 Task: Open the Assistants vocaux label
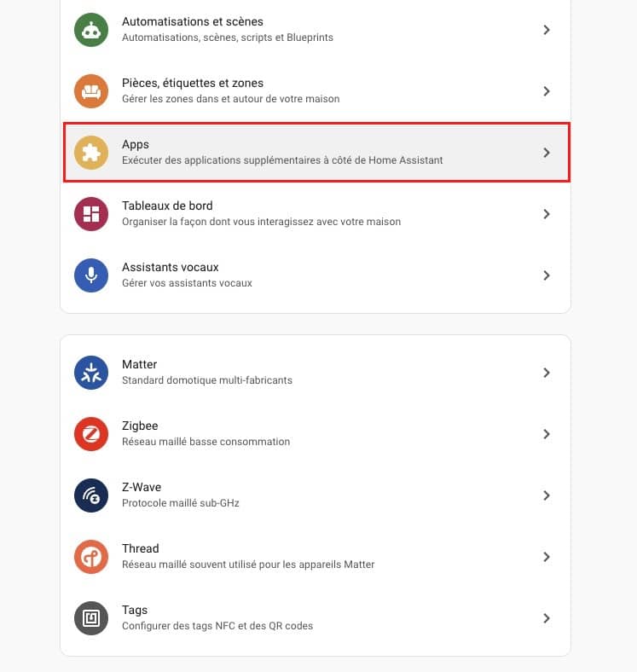click(x=171, y=268)
